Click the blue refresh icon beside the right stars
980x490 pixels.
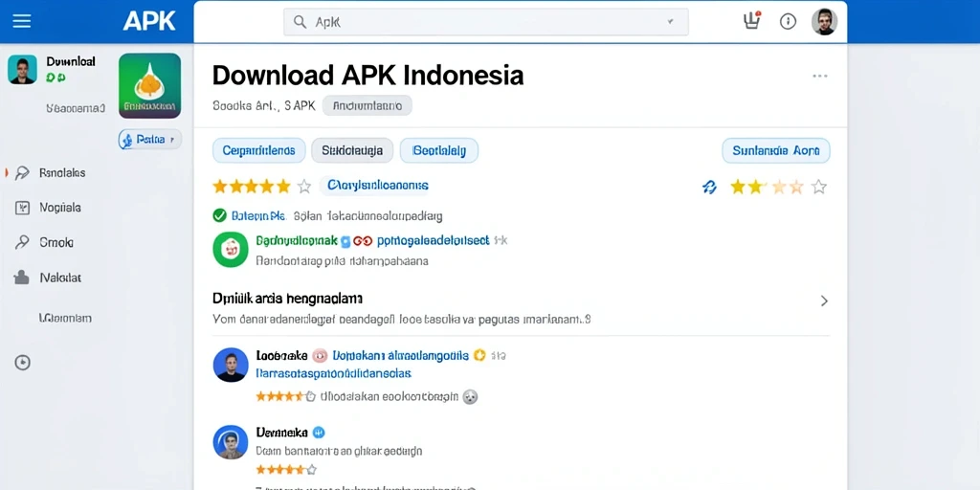[709, 187]
